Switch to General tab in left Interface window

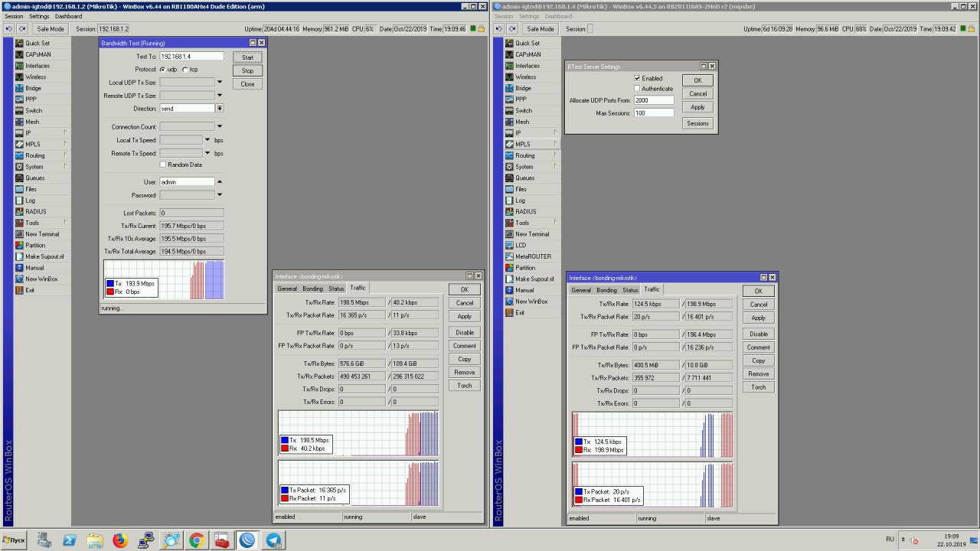[x=287, y=289]
